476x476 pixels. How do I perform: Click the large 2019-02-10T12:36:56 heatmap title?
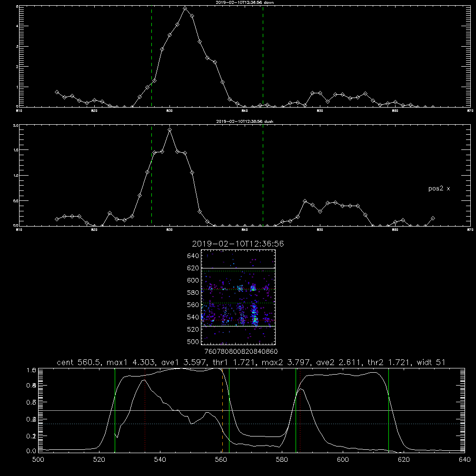[x=238, y=244]
